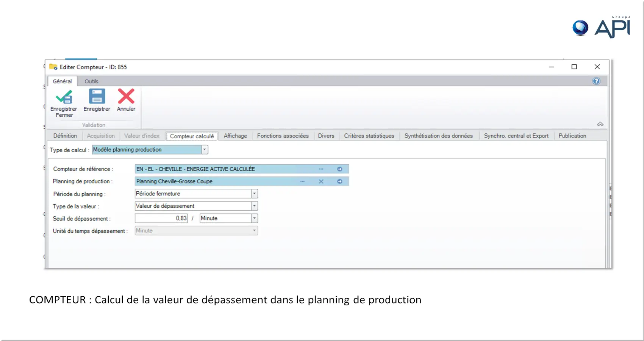Expand the Type de calcul dropdown

pyautogui.click(x=205, y=150)
